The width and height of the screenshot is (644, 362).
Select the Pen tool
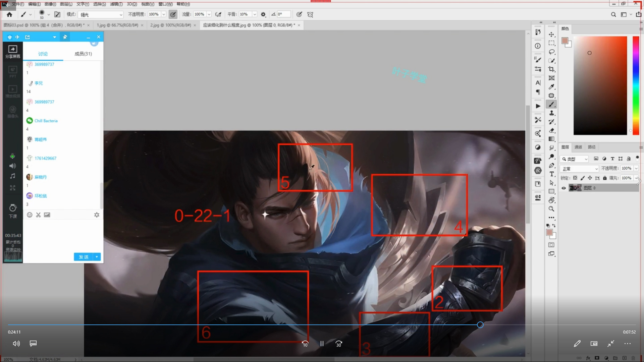point(551,165)
